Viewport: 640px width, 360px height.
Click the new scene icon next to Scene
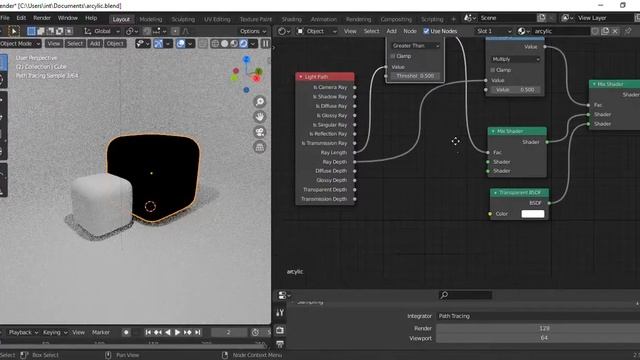coord(541,18)
